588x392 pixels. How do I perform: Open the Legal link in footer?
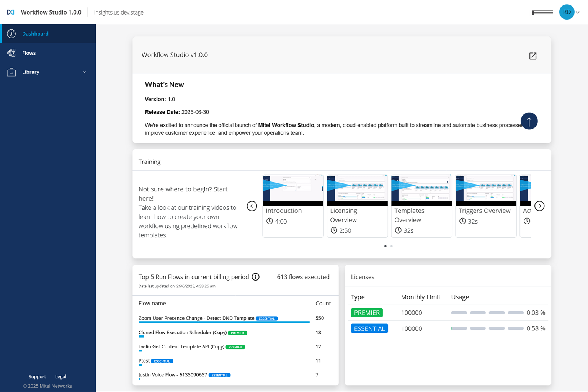60,377
